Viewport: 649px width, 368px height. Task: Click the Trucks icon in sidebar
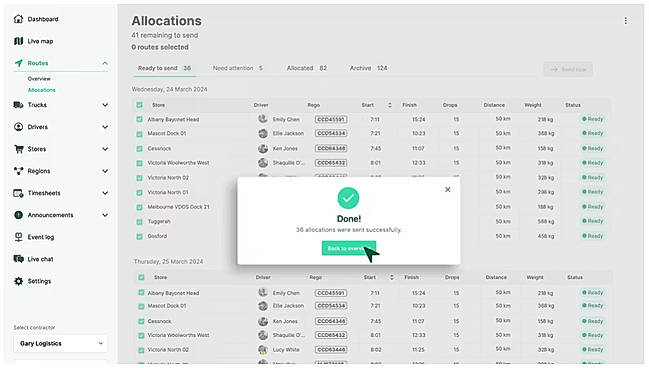coord(18,105)
